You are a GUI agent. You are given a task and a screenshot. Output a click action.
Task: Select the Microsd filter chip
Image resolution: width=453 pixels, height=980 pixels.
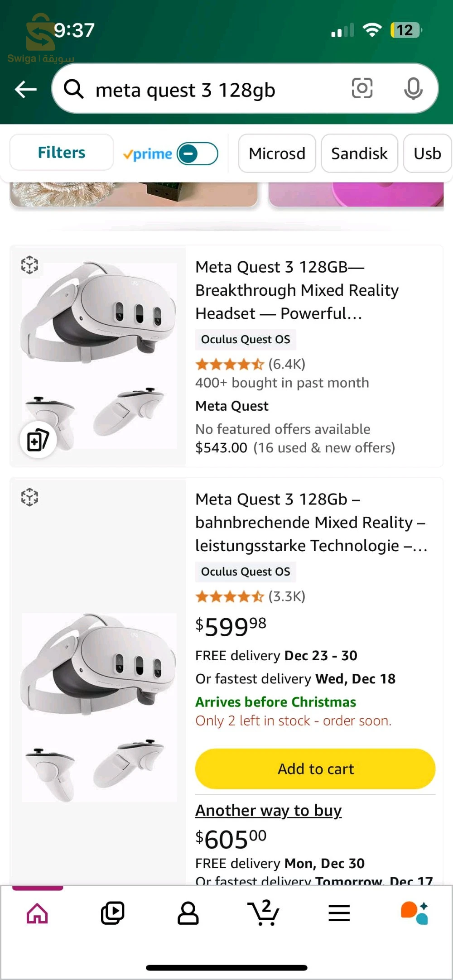coord(277,154)
